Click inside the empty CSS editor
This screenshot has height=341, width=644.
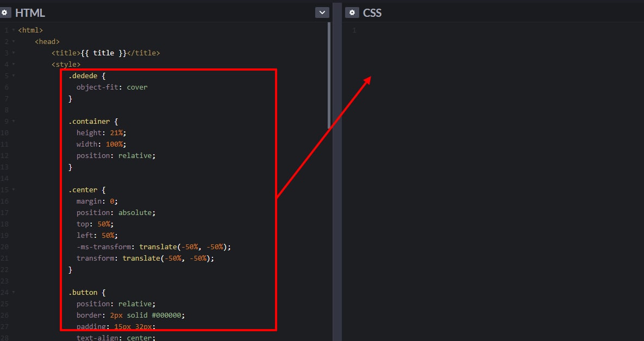489,163
